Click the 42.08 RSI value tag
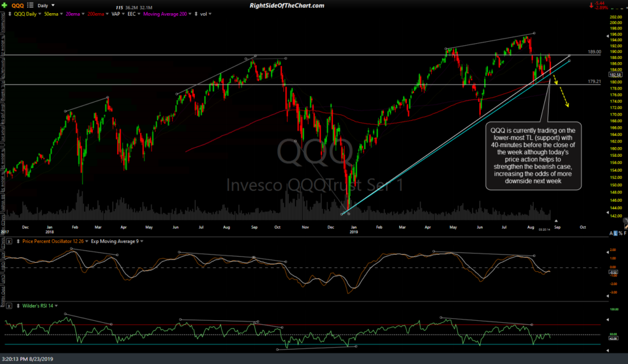Screen dimensions: 628x364 pos(613,339)
